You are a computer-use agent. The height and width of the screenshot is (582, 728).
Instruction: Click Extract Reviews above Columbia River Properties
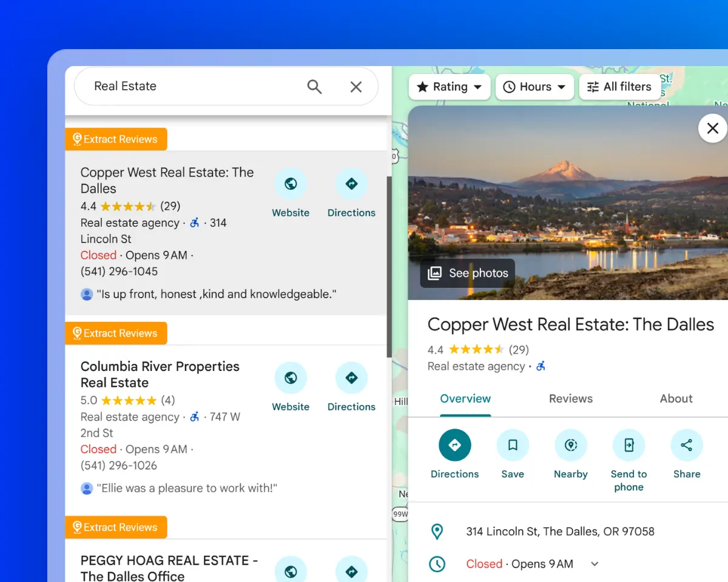tap(116, 333)
